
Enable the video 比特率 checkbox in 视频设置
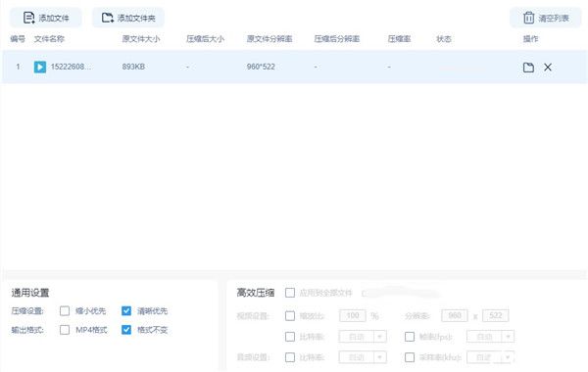(290, 337)
